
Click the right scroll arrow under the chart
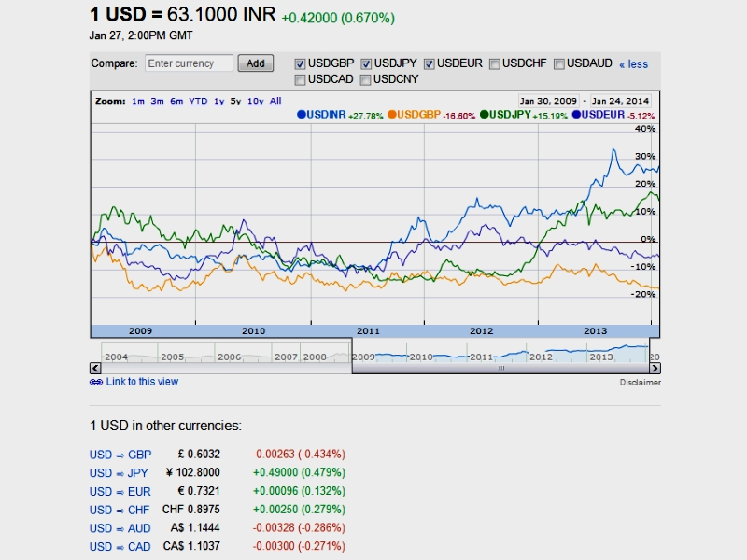(655, 368)
